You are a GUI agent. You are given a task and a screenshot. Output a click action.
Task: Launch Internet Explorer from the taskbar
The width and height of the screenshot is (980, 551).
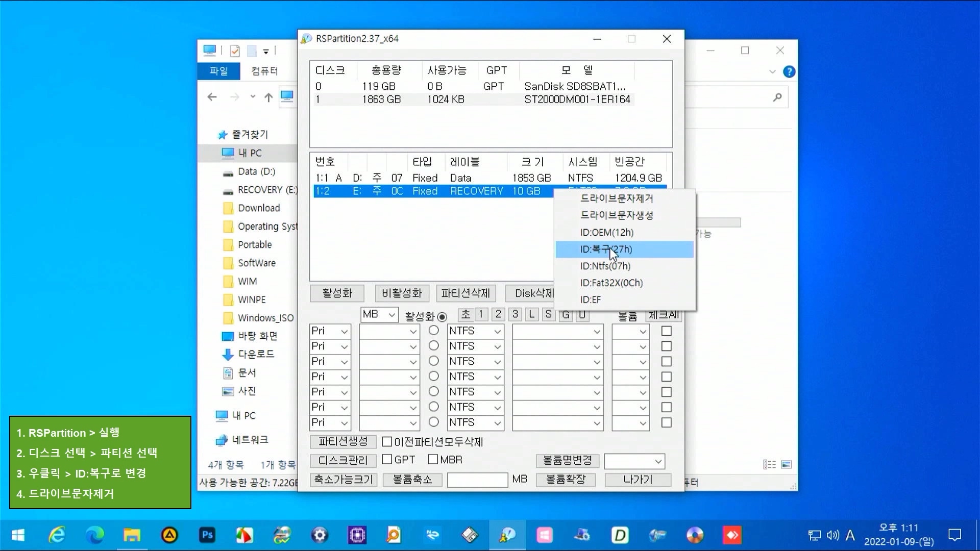57,535
